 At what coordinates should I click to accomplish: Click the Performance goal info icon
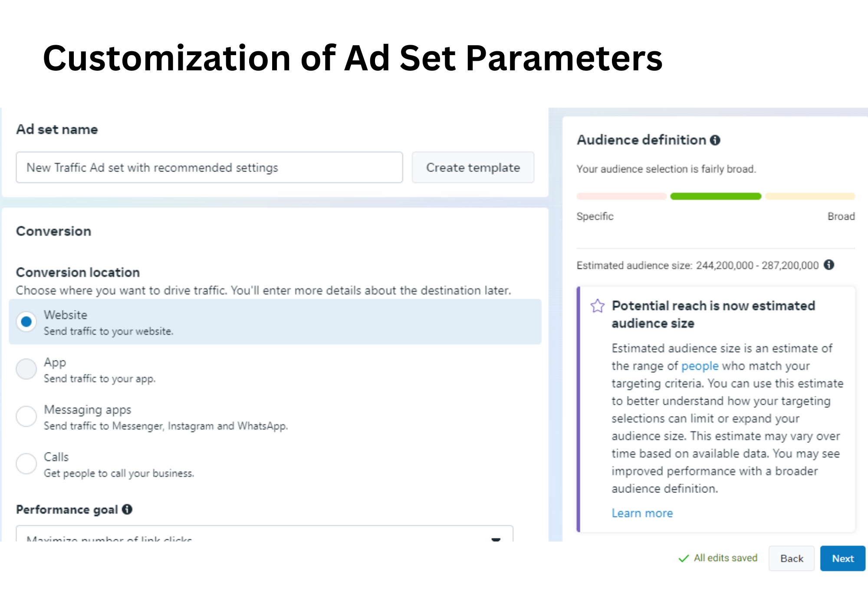(127, 509)
